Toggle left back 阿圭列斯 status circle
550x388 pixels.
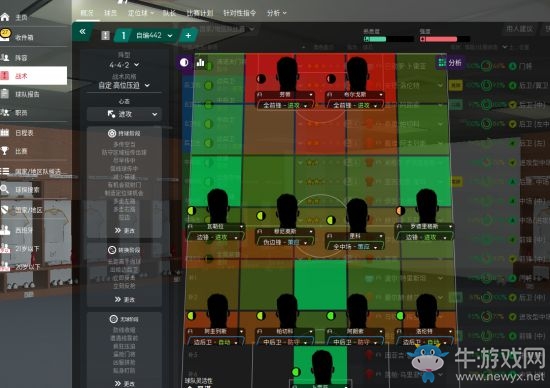point(192,316)
